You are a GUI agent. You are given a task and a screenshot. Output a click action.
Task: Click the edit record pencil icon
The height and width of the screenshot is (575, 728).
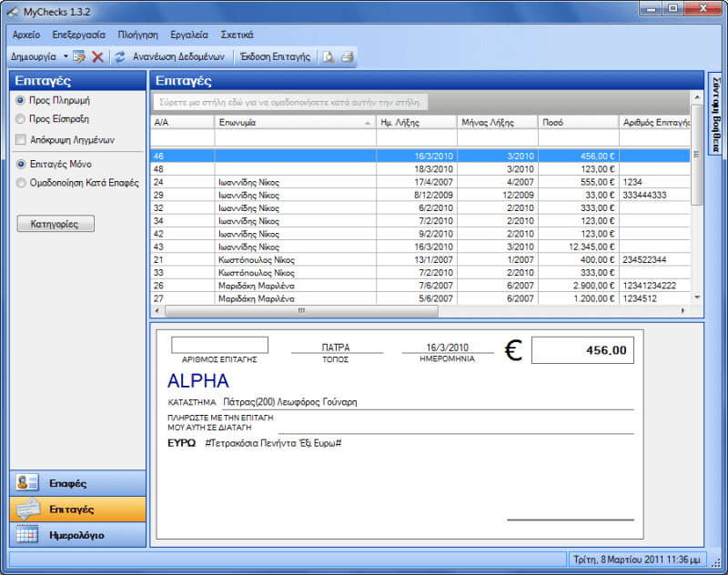pos(79,56)
